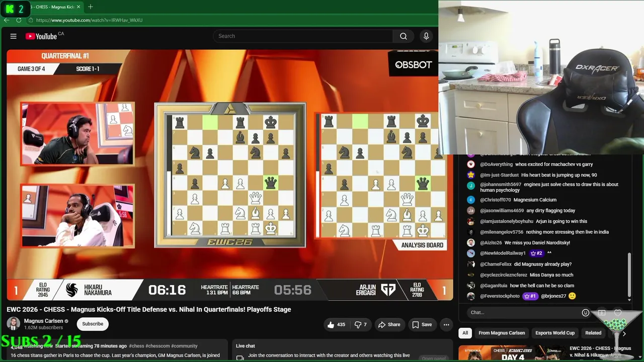This screenshot has height=362, width=644.
Task: Expand the video description text
Action: pyautogui.click(x=115, y=355)
